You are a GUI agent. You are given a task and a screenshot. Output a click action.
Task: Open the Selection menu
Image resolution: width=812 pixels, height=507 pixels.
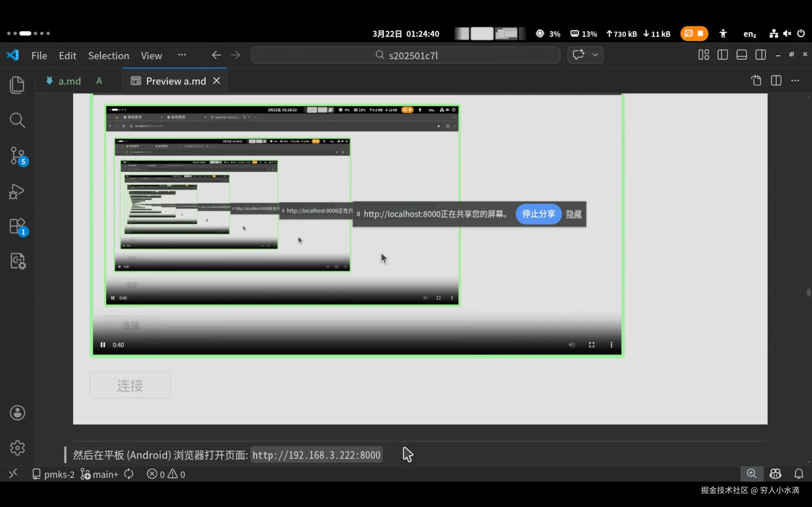pos(108,56)
